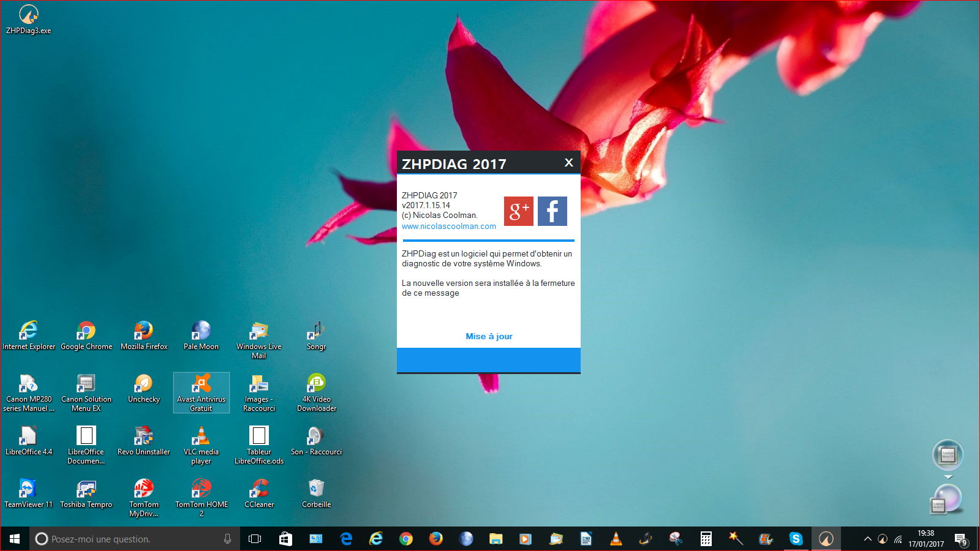Select the Avast Antivirus Gratuit shortcut
The image size is (980, 551).
tap(202, 392)
